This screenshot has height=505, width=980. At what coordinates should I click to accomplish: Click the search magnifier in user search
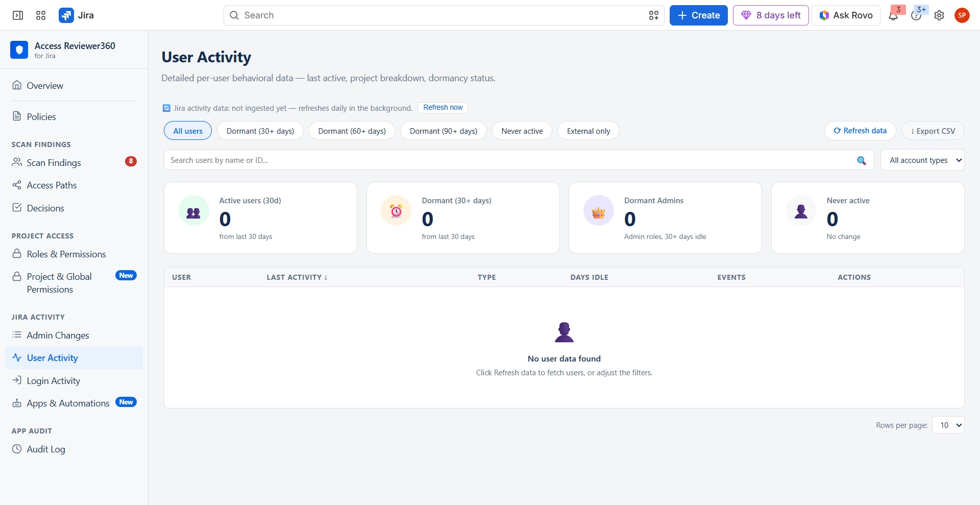click(861, 160)
